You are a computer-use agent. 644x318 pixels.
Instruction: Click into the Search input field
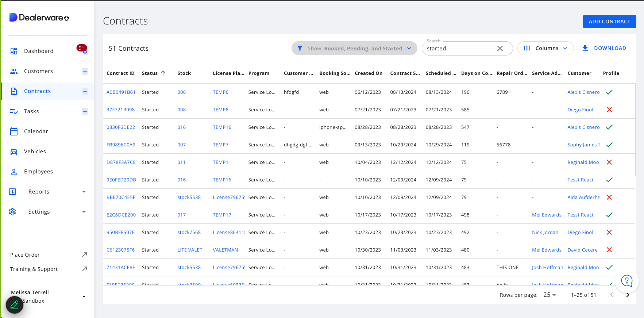tap(460, 49)
